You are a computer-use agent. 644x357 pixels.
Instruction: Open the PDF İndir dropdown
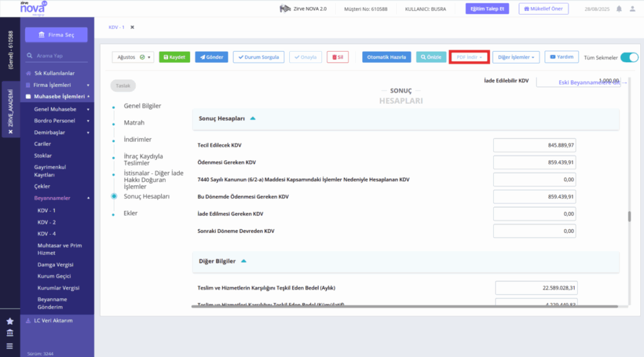click(469, 57)
